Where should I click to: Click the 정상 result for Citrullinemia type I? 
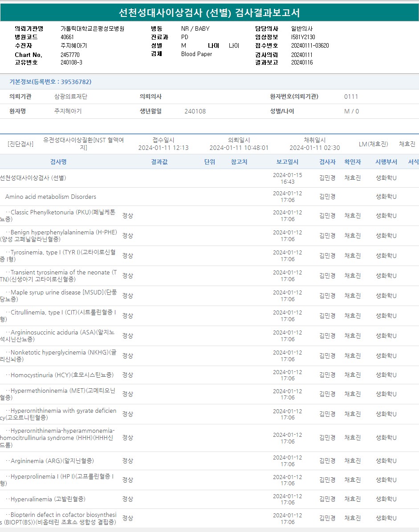[x=128, y=316]
